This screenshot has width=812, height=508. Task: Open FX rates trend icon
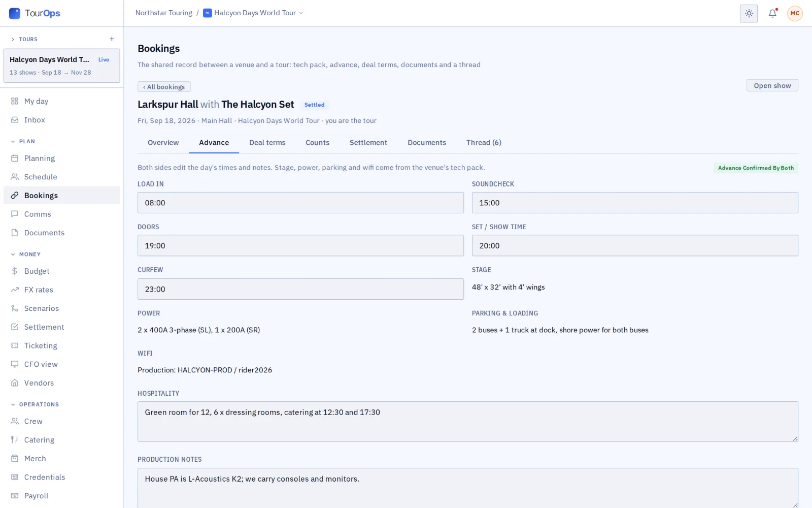click(x=15, y=290)
